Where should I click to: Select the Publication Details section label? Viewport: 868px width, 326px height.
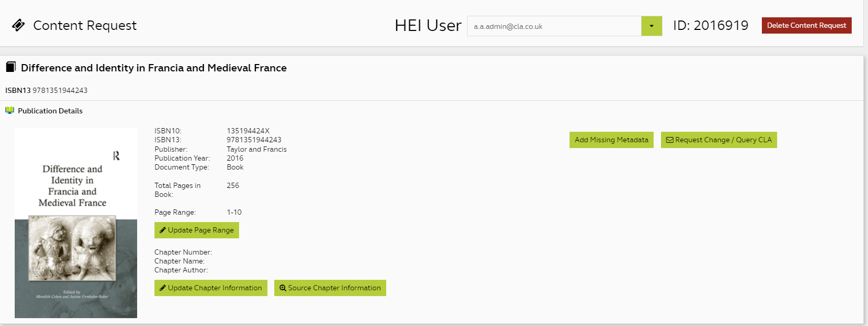pyautogui.click(x=50, y=111)
